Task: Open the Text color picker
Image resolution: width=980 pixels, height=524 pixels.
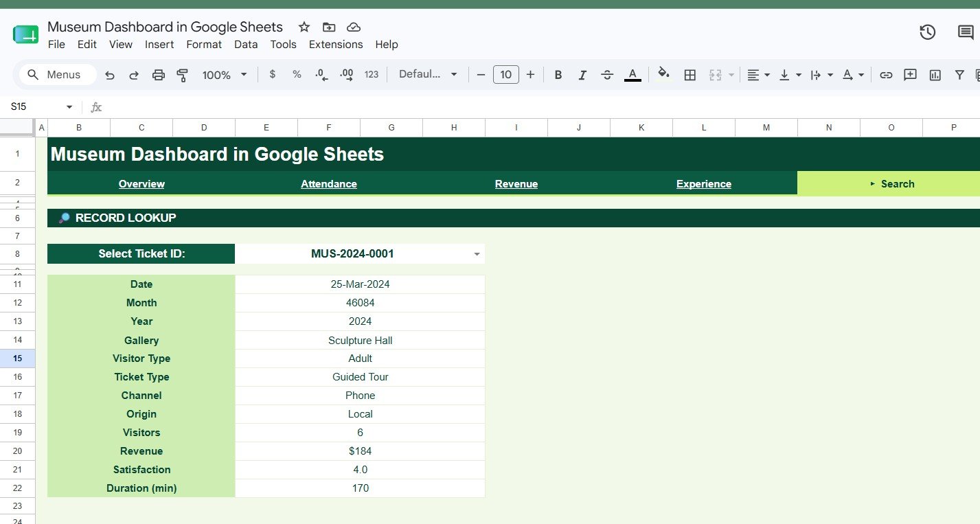Action: (633, 75)
